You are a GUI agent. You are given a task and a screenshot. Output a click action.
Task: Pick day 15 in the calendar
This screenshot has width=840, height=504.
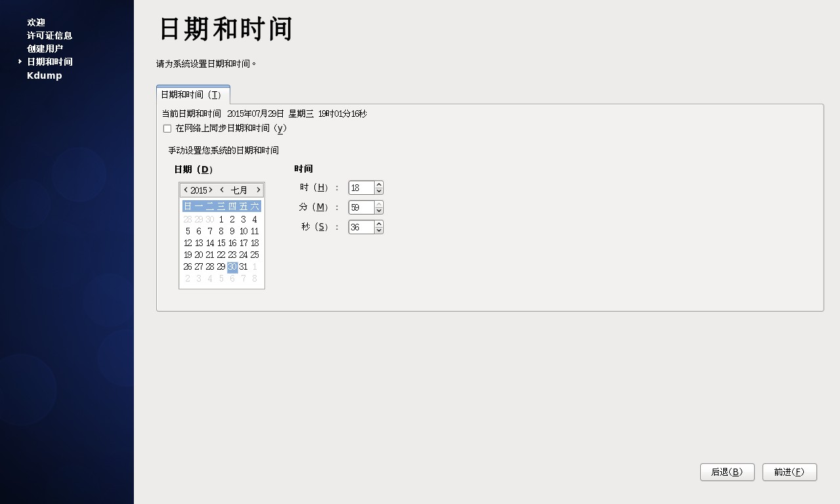tap(221, 243)
